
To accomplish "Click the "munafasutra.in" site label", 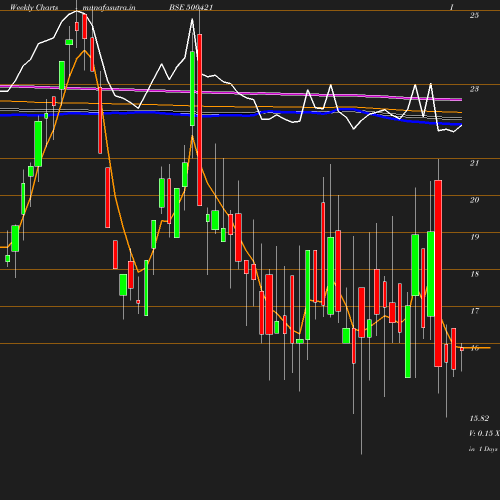I will pyautogui.click(x=109, y=7).
